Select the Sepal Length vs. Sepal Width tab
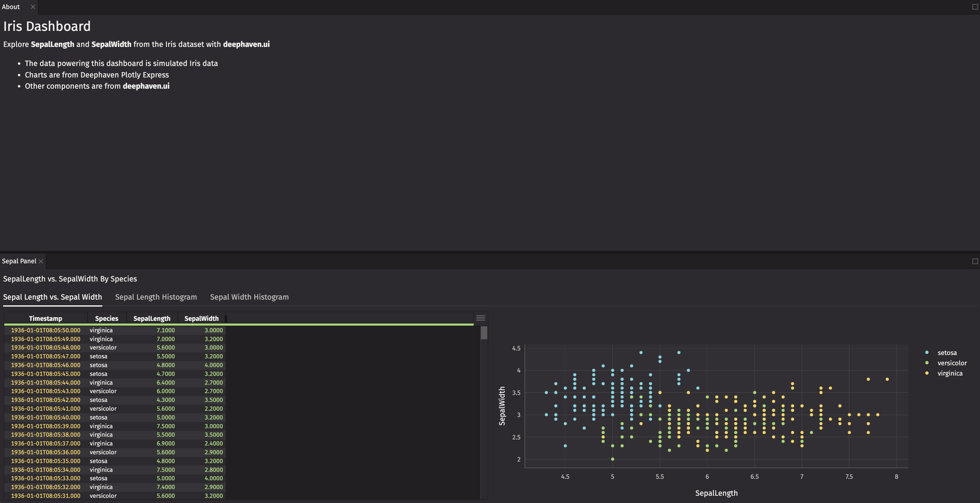The image size is (980, 503). tap(52, 297)
